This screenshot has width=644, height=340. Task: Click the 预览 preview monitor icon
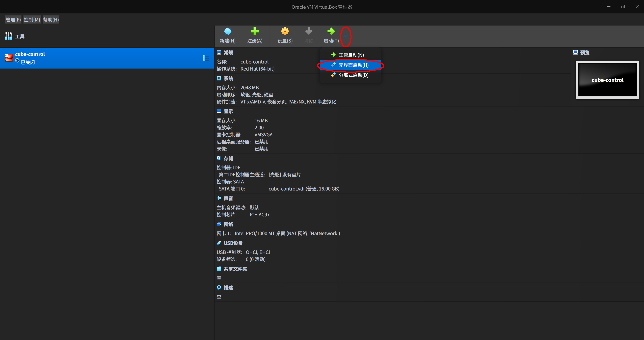click(576, 52)
